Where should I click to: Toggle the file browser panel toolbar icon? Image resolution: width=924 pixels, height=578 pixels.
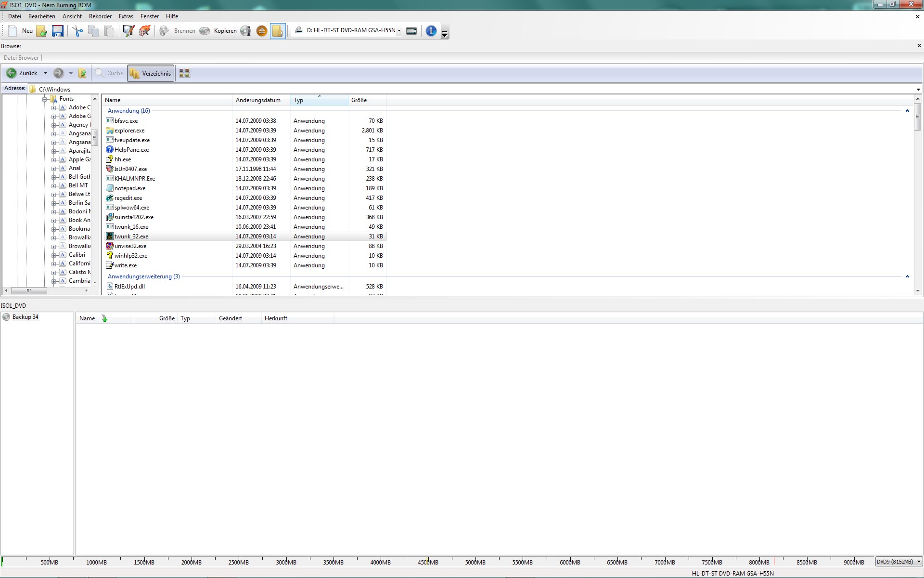pos(278,31)
